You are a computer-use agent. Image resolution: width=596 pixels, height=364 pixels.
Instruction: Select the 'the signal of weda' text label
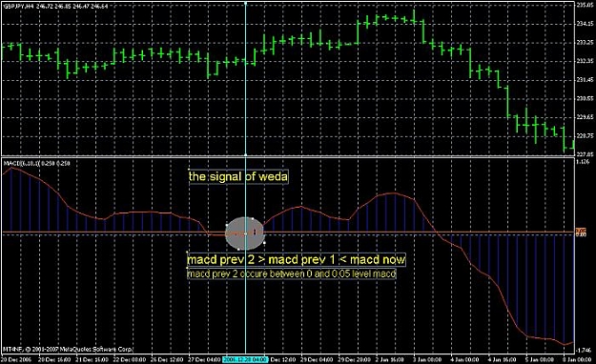click(238, 176)
